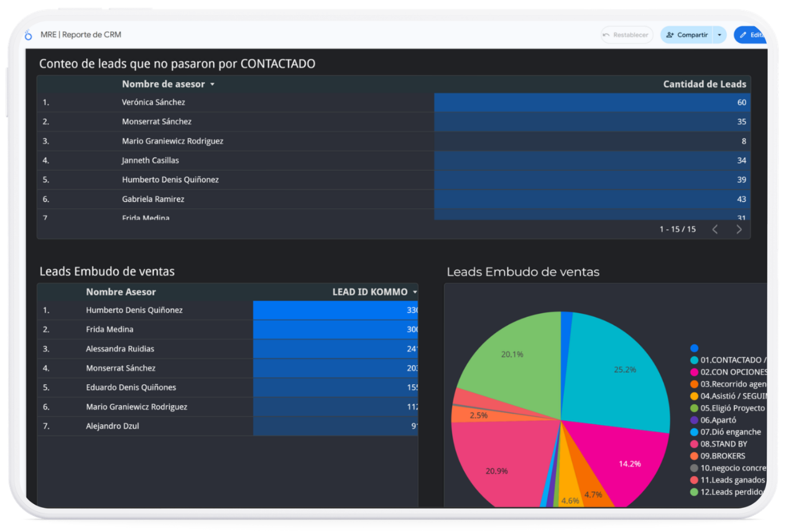786x532 pixels.
Task: Click sort arrow beside LEAD ID KOMMO
Action: click(415, 292)
